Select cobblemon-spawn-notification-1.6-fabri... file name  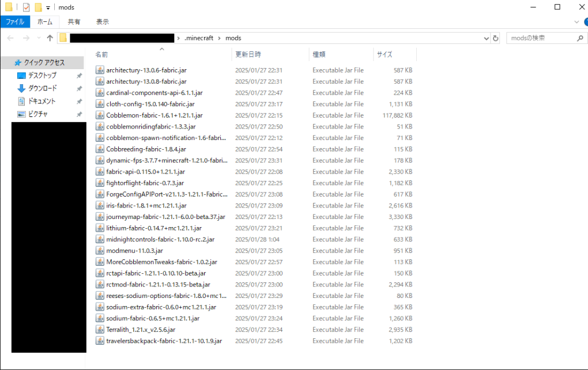pos(166,138)
